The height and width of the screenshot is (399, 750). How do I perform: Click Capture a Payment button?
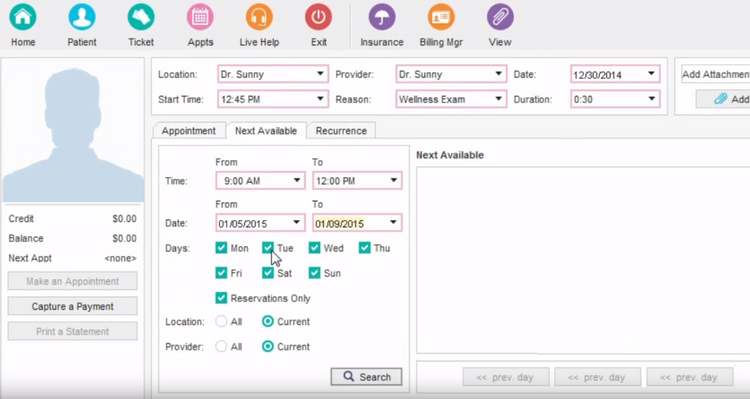[x=73, y=306]
